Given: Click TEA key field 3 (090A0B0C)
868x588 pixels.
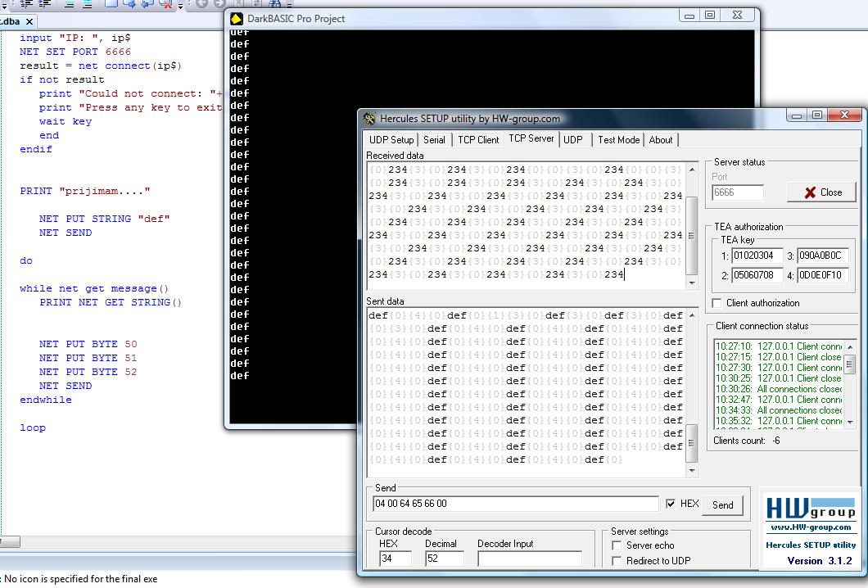Looking at the screenshot, I should 823,256.
